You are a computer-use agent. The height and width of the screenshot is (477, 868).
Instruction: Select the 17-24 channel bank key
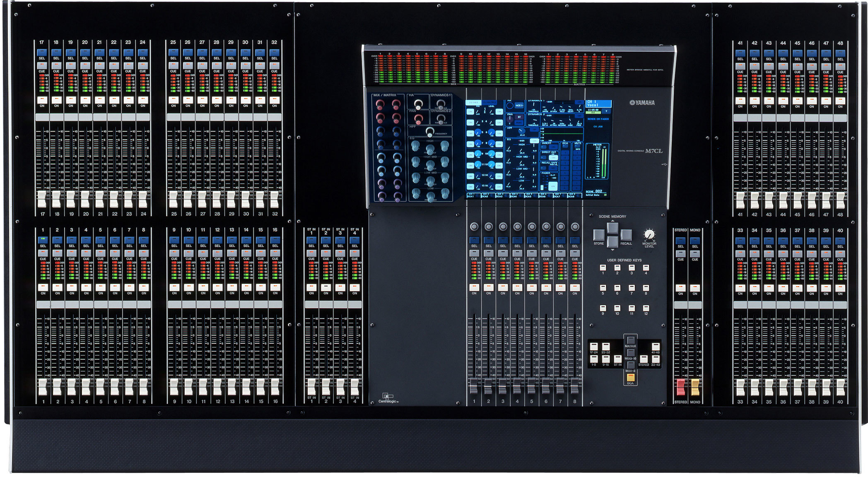[594, 347]
